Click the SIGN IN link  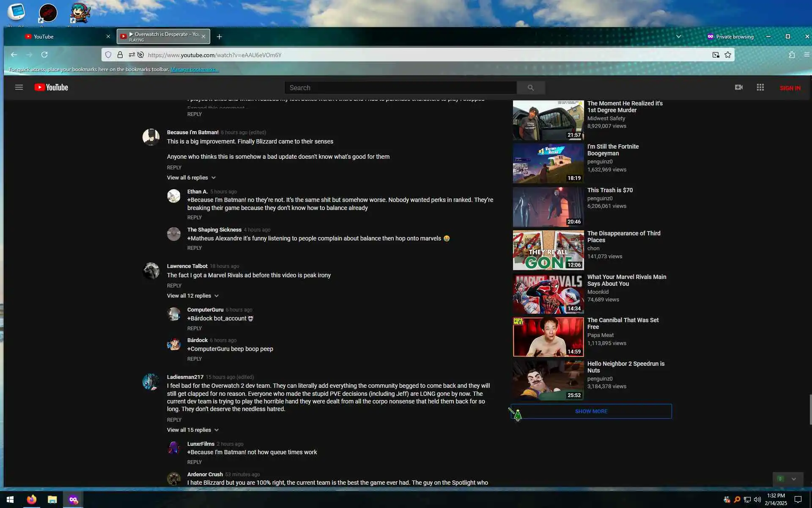click(790, 88)
